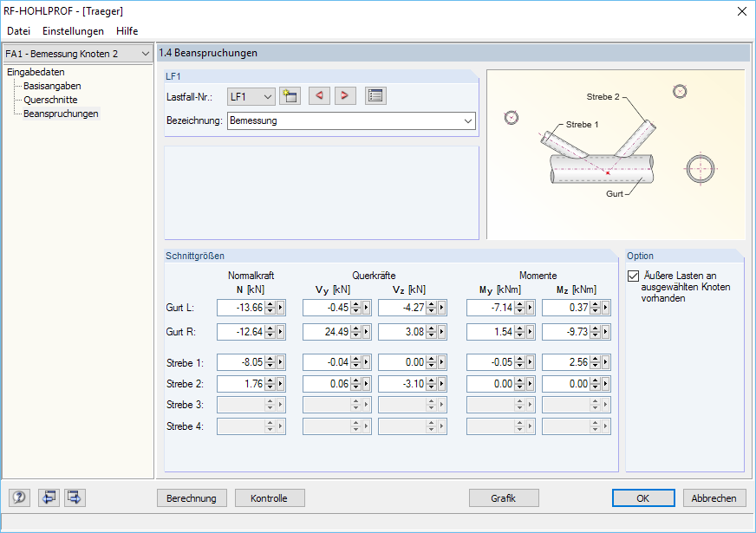Open arrow menu for Gurt R Vy value
The width and height of the screenshot is (756, 533).
[366, 332]
